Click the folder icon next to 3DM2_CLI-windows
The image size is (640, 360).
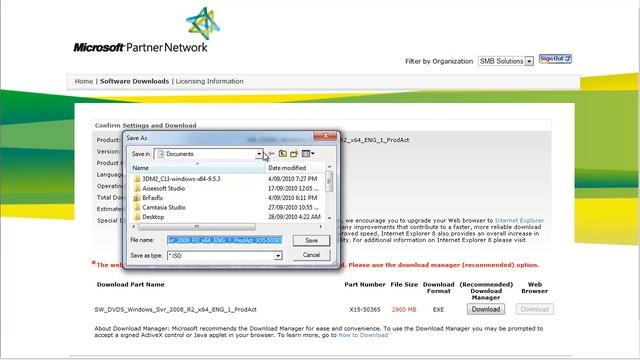tap(137, 179)
